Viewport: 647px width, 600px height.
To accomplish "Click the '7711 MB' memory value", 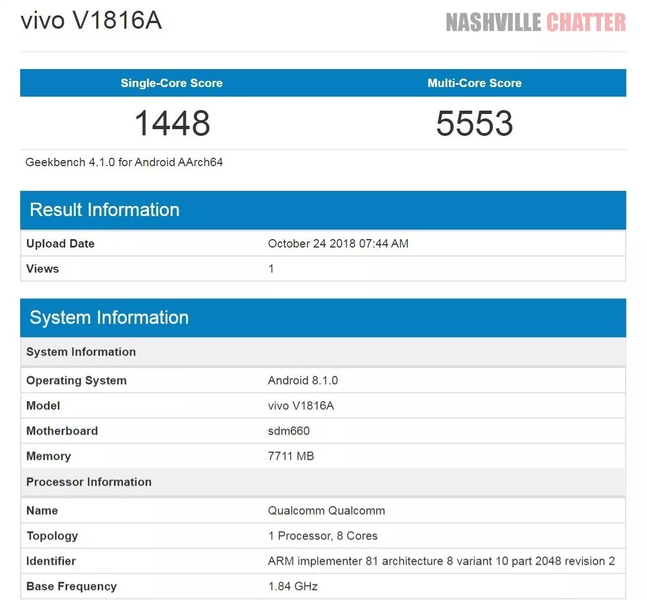I will pos(291,456).
